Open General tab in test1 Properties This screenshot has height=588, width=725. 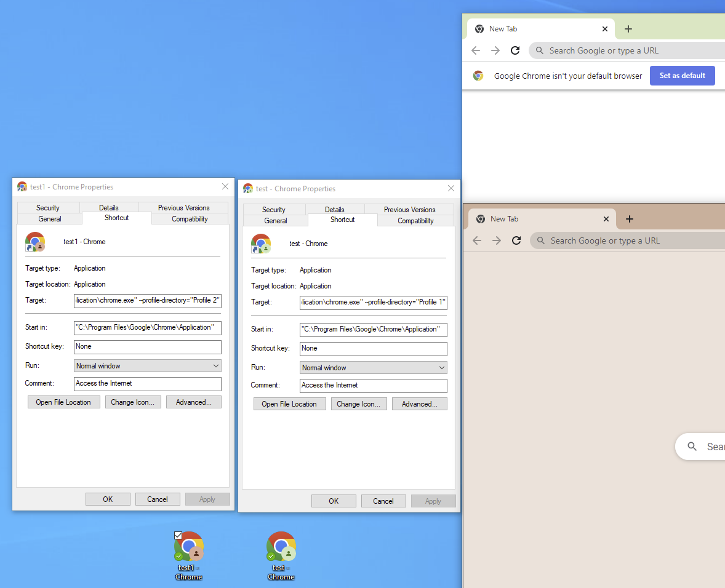[49, 219]
